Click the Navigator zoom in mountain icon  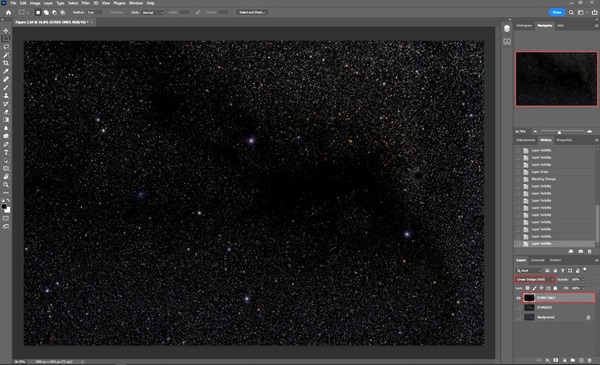coord(589,132)
